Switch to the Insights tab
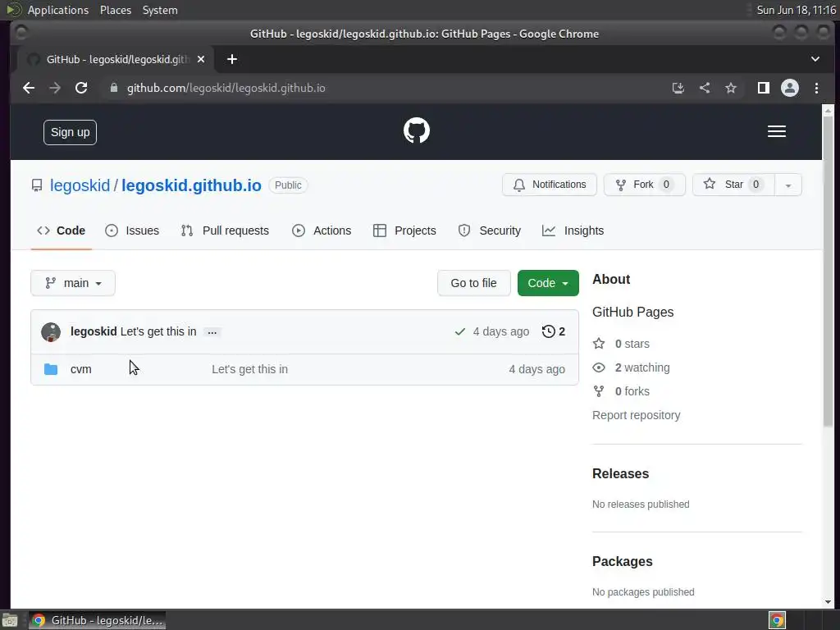Screen dimensions: 840x630 point(573,231)
